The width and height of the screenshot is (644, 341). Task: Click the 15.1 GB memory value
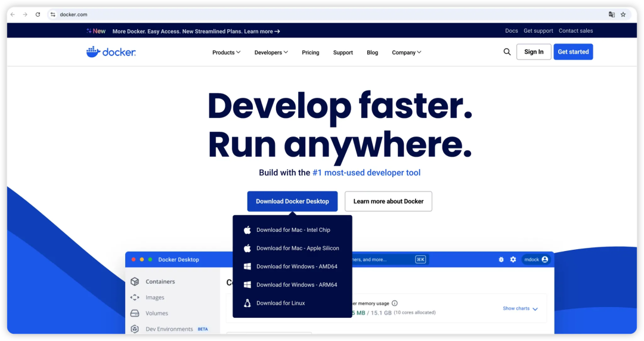click(382, 312)
